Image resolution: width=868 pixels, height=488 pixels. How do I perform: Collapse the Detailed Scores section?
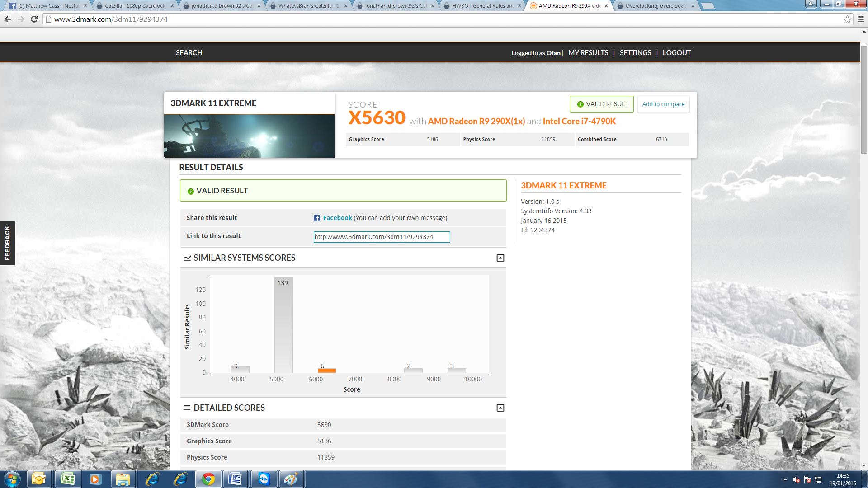point(500,408)
